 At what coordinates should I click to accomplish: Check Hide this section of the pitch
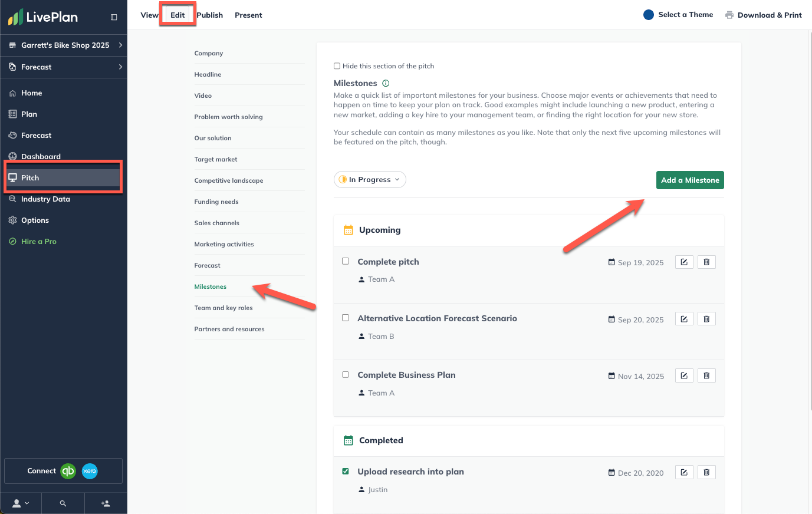click(x=337, y=66)
